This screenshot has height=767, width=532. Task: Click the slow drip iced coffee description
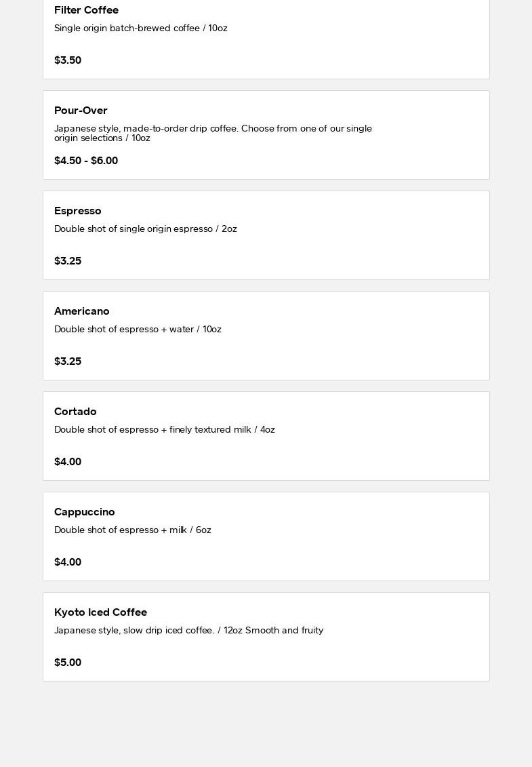point(188,631)
